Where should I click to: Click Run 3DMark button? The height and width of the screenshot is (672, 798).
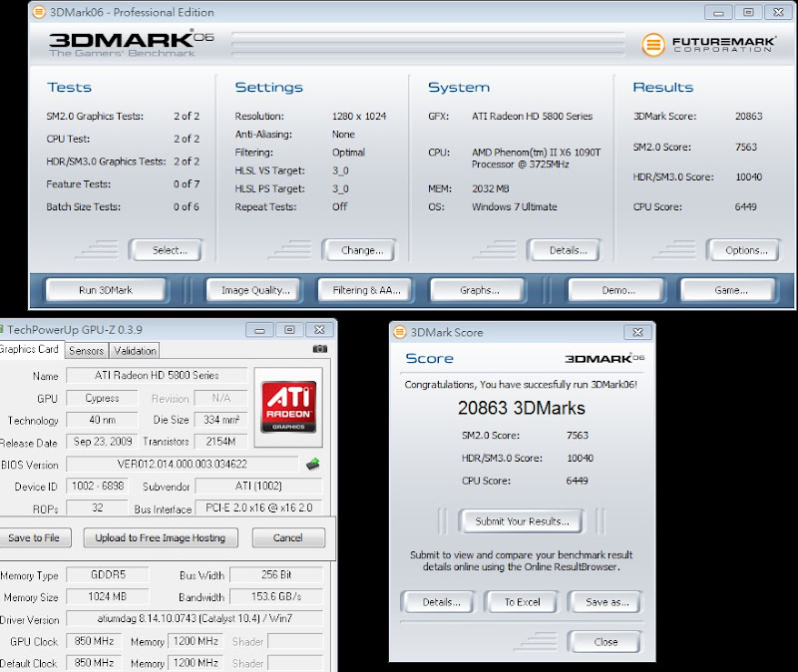106,290
